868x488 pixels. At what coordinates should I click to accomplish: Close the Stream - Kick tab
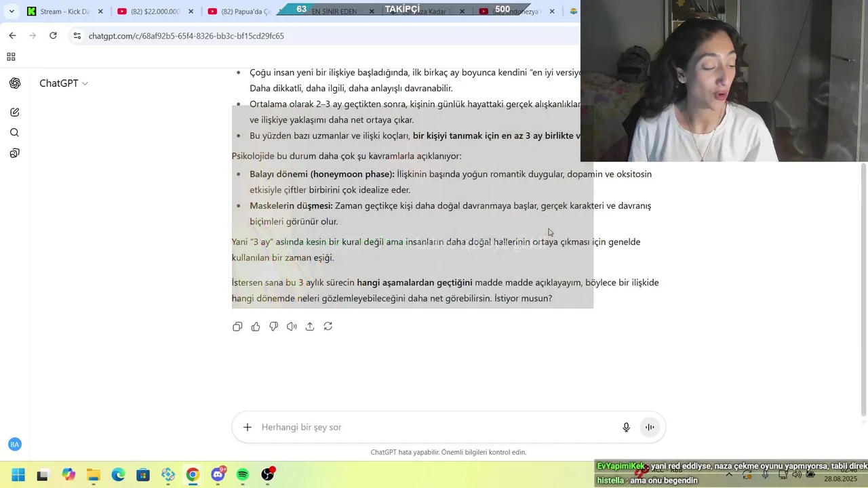tap(100, 12)
